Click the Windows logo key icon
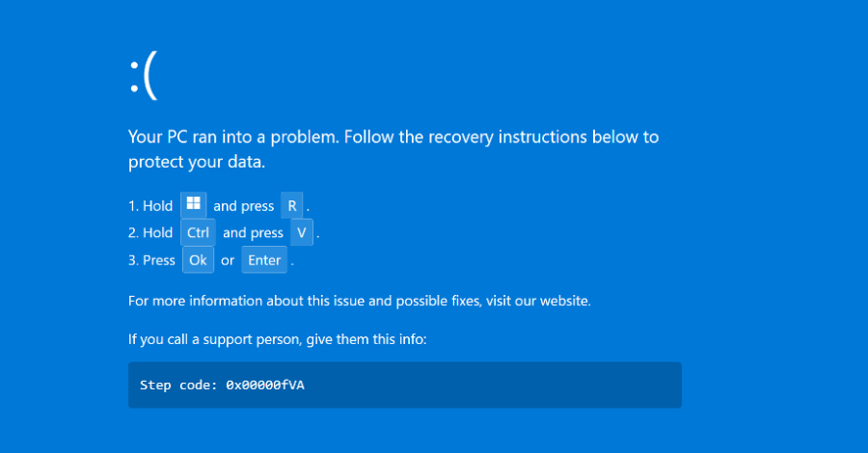This screenshot has height=453, width=868. [x=194, y=204]
